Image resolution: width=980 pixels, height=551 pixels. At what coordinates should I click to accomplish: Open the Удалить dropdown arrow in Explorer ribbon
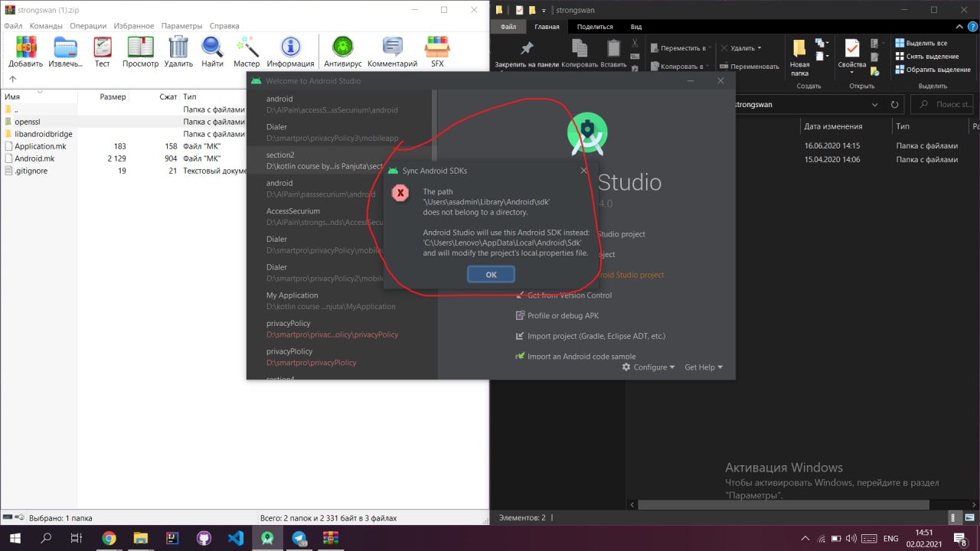point(759,48)
